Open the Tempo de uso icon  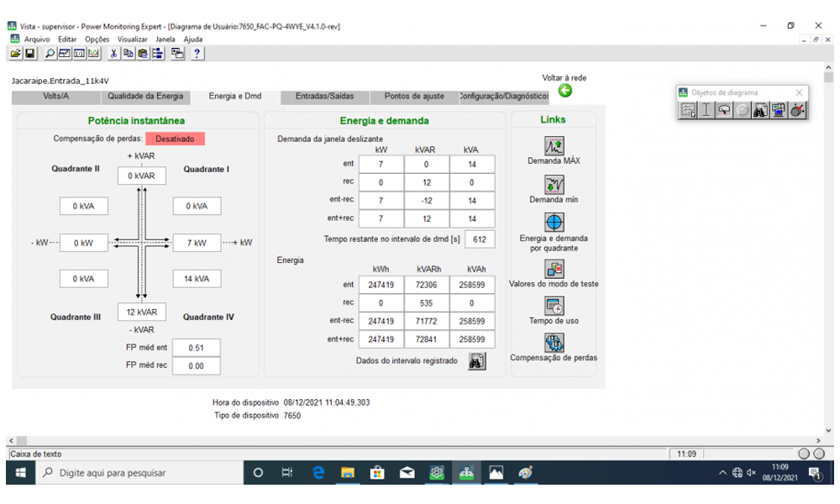point(554,306)
